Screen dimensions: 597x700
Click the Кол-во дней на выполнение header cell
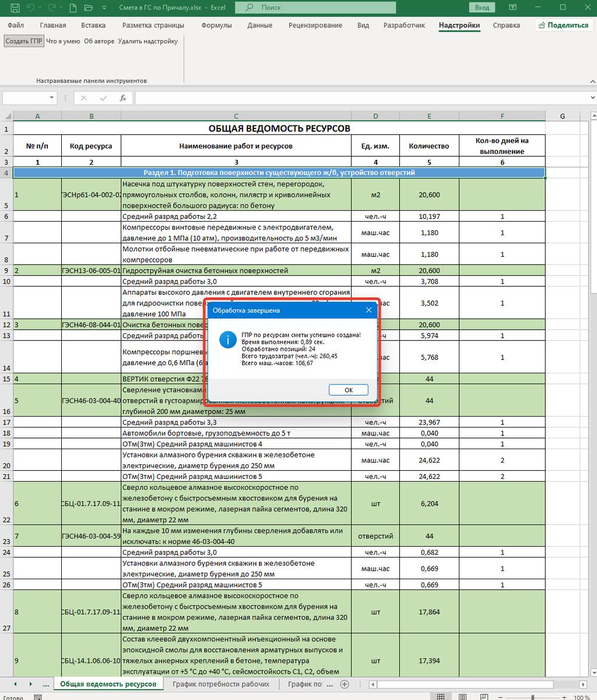click(502, 146)
